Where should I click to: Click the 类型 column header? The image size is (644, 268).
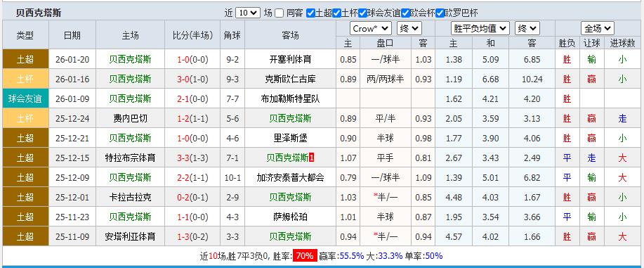click(25, 35)
